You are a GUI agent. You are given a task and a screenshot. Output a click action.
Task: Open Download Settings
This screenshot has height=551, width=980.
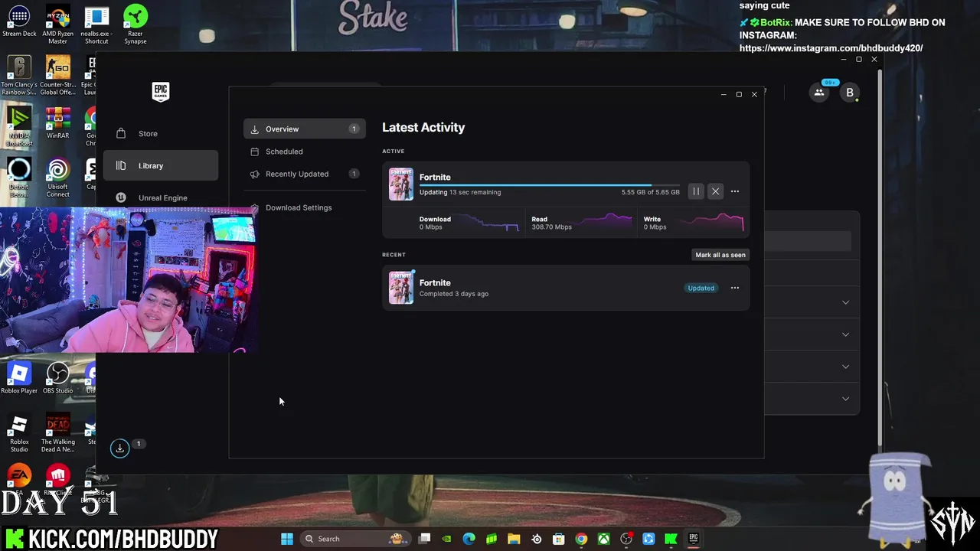click(305, 207)
